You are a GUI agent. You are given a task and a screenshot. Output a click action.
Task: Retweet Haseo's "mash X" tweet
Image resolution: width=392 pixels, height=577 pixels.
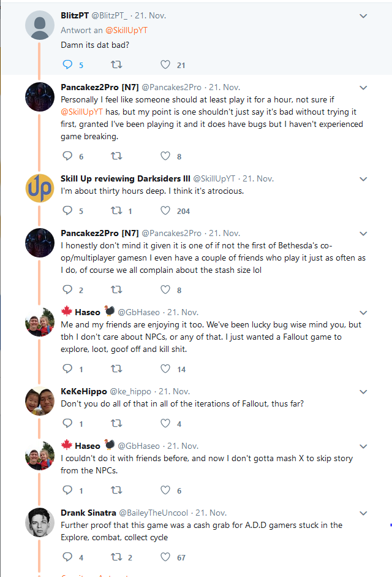tap(116, 491)
